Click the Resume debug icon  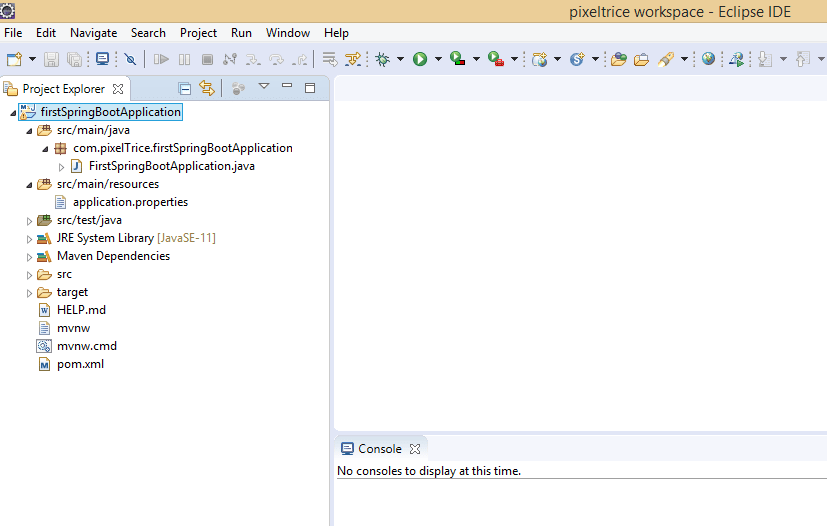click(x=161, y=59)
